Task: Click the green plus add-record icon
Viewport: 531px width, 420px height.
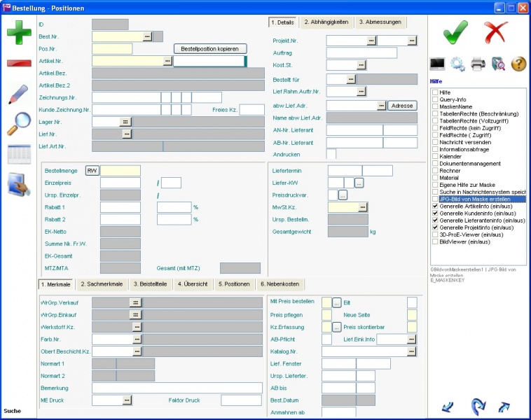Action: [19, 33]
